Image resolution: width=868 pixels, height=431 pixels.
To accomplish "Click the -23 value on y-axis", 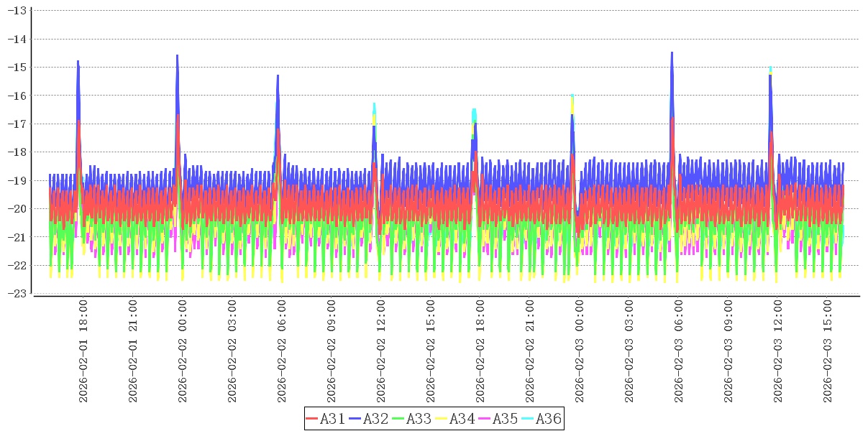I will coord(17,293).
